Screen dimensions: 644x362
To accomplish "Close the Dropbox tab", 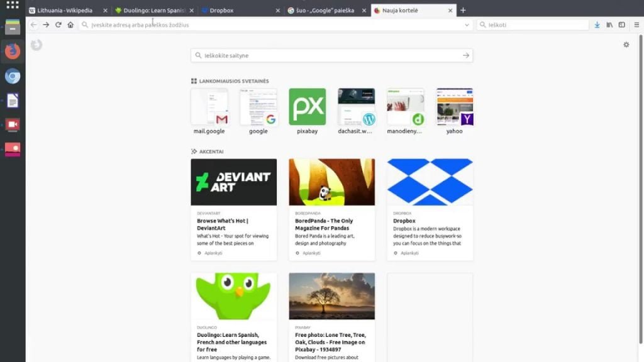I will click(x=277, y=11).
